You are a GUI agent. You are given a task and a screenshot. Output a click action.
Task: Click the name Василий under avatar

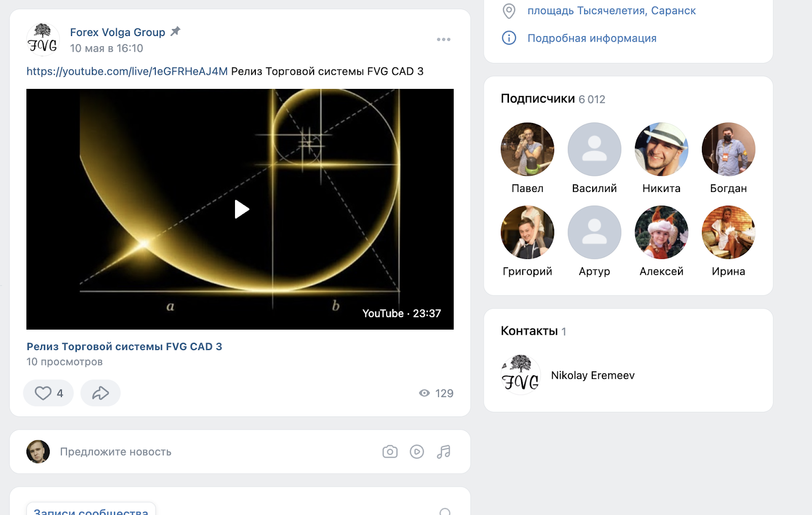(x=594, y=188)
